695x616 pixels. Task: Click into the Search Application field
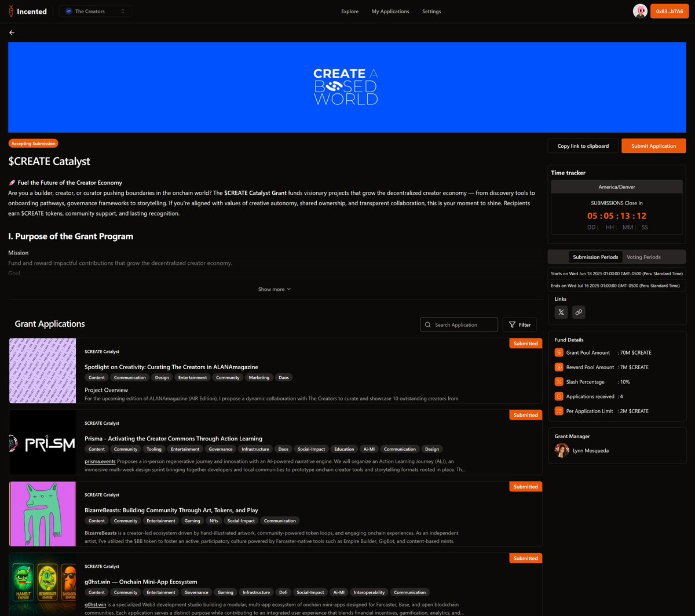click(459, 325)
